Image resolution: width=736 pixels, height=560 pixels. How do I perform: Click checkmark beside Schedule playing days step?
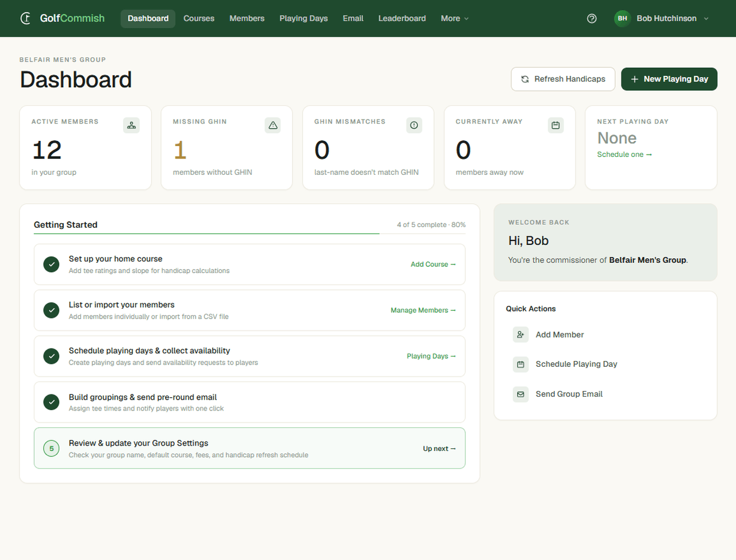pos(51,356)
